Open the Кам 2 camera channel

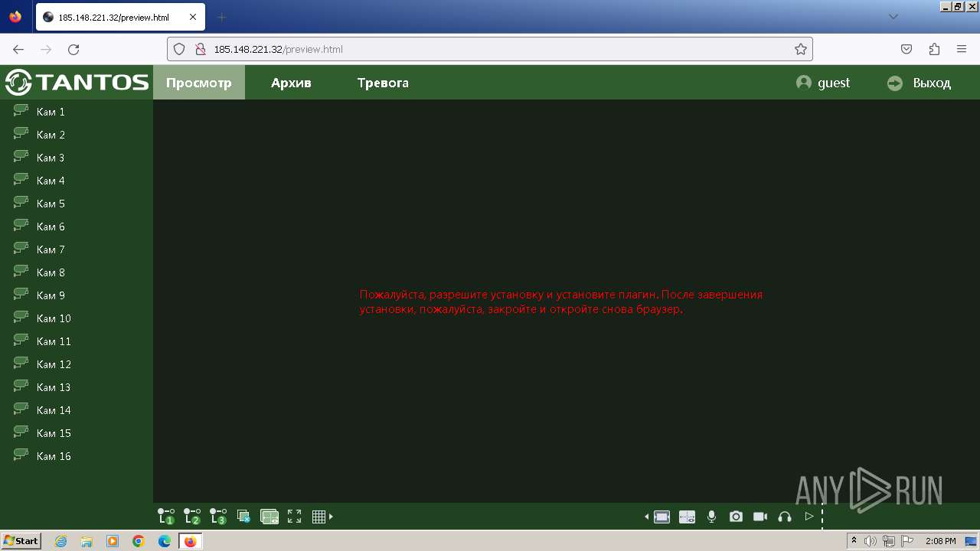pyautogui.click(x=51, y=135)
